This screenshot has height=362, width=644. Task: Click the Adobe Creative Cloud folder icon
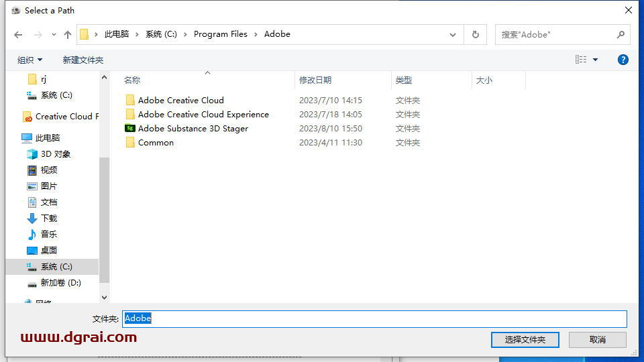tap(129, 100)
